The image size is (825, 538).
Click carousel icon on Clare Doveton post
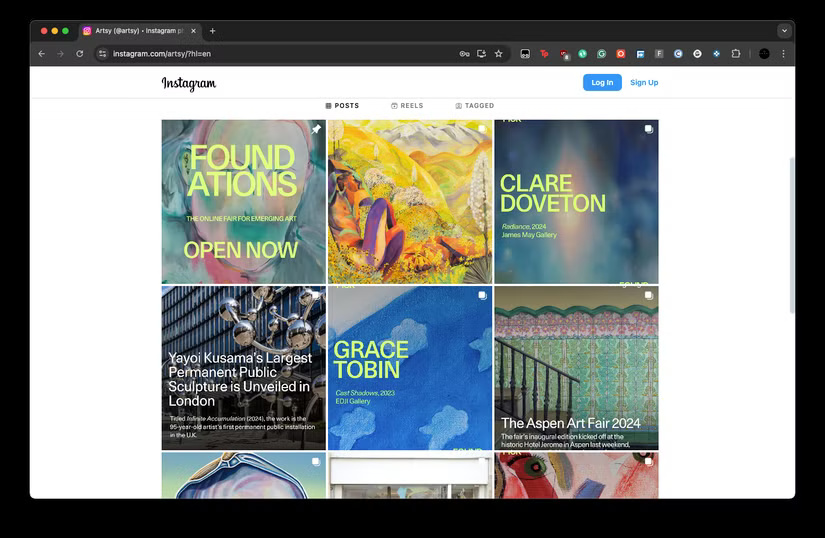click(648, 129)
